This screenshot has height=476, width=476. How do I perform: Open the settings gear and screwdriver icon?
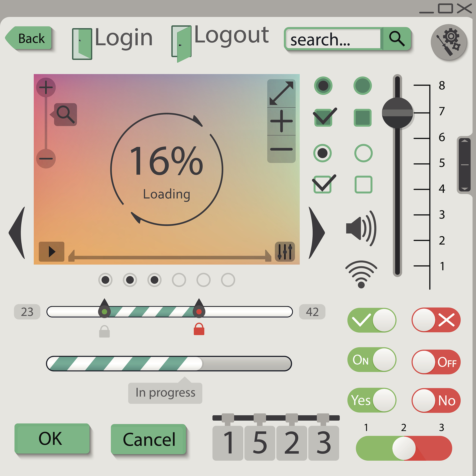[448, 42]
